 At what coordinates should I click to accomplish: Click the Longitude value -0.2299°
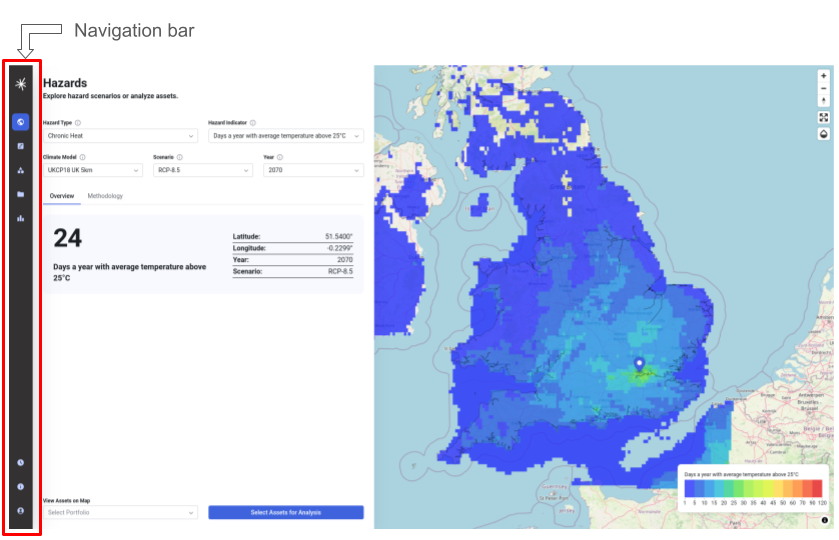[339, 248]
